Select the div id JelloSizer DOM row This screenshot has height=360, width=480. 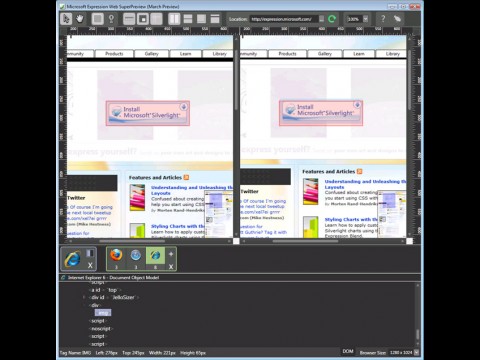click(113, 297)
